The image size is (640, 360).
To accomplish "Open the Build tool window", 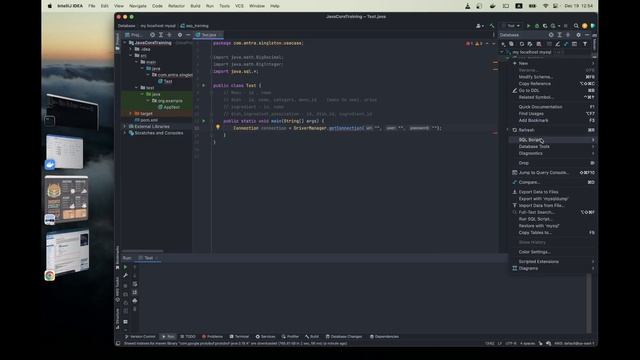I will coord(312,337).
